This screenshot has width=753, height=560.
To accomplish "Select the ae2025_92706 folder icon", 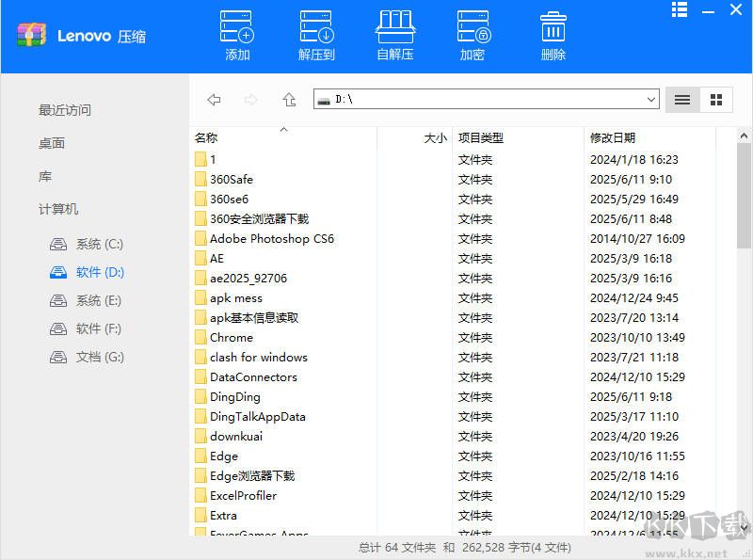I will point(200,278).
